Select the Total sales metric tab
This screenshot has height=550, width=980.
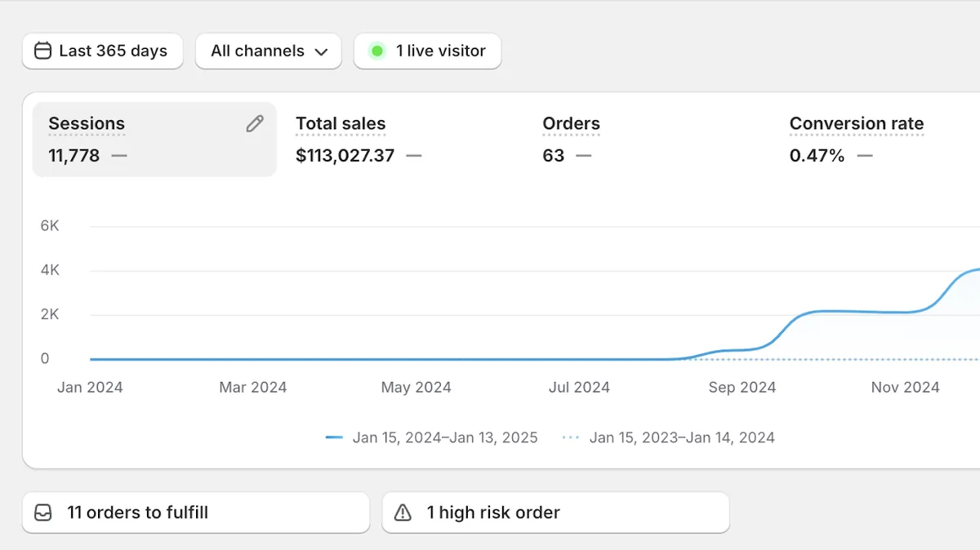(x=402, y=139)
